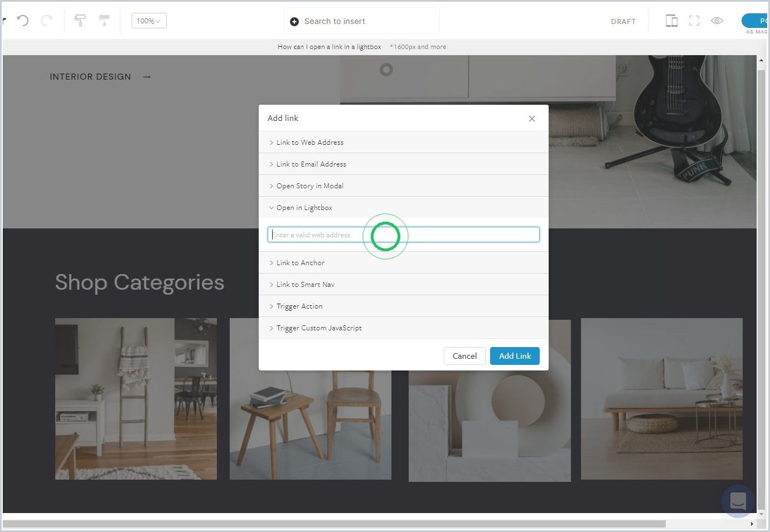Click the vertical scrollbar up arrow
Image resolution: width=770 pixels, height=532 pixels.
click(761, 60)
